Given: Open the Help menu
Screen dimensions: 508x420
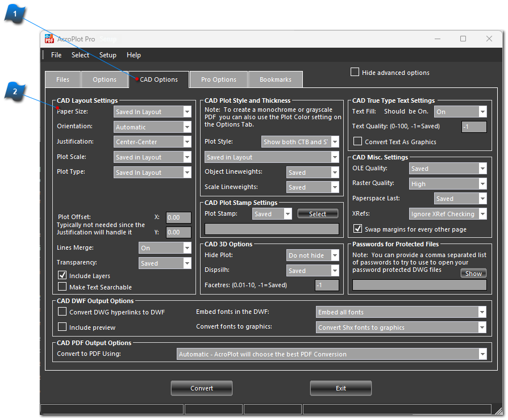Looking at the screenshot, I should point(134,55).
